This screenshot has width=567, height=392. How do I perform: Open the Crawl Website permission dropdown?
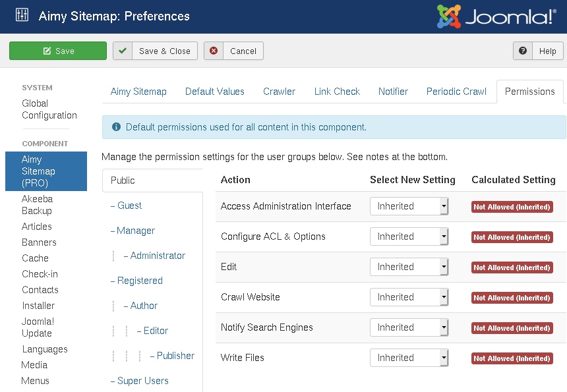click(x=409, y=297)
